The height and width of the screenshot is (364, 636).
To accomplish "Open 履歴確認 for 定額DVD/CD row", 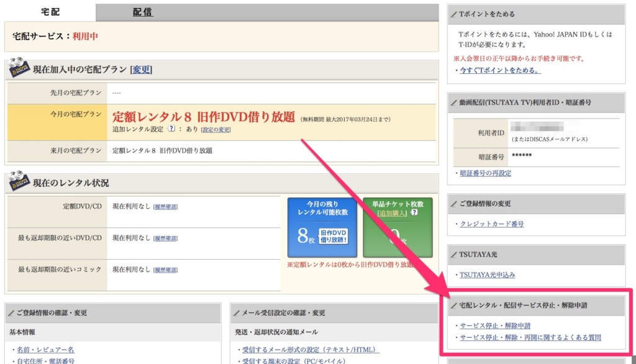I will [165, 207].
